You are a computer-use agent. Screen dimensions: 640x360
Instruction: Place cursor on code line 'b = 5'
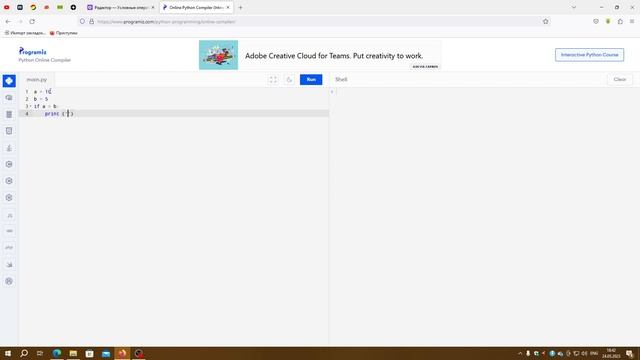41,99
